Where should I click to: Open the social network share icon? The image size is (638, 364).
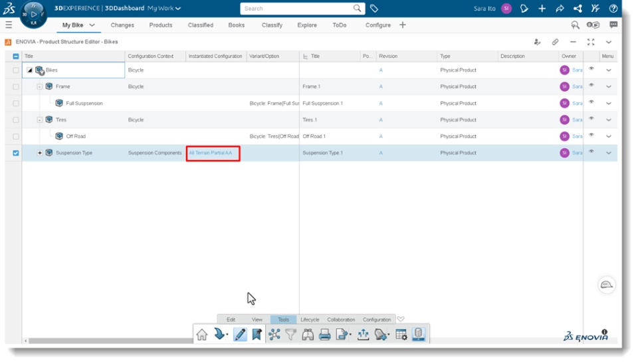578,8
